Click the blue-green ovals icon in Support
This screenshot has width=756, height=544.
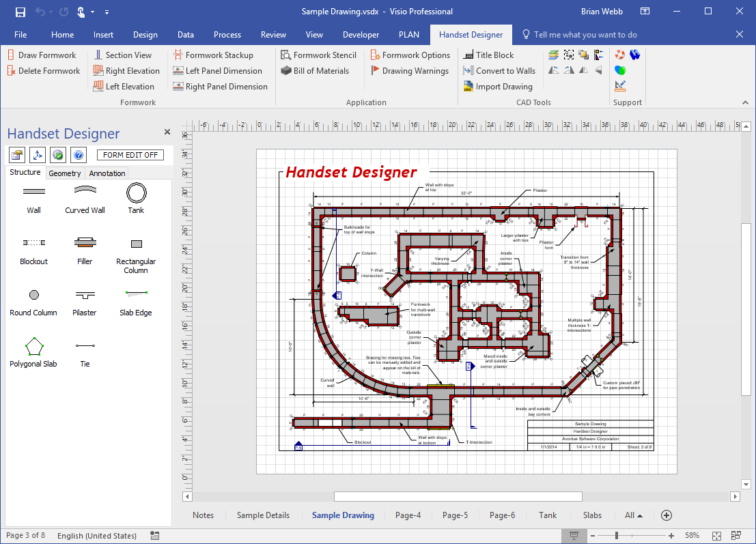(620, 70)
